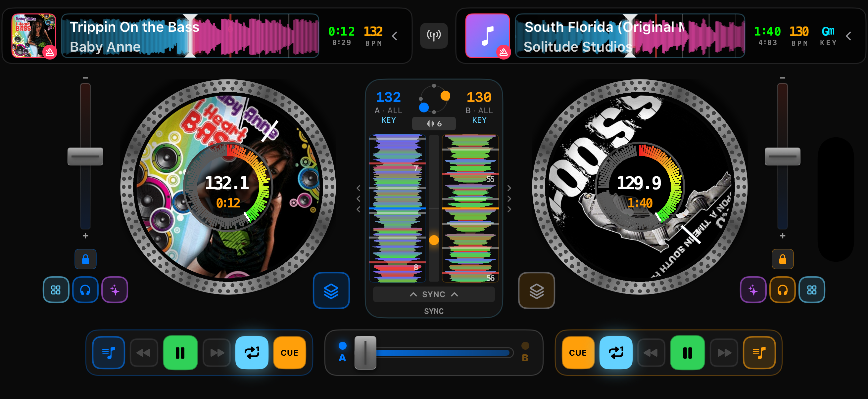
Task: Click deck A overview waveform
Action: 190,36
